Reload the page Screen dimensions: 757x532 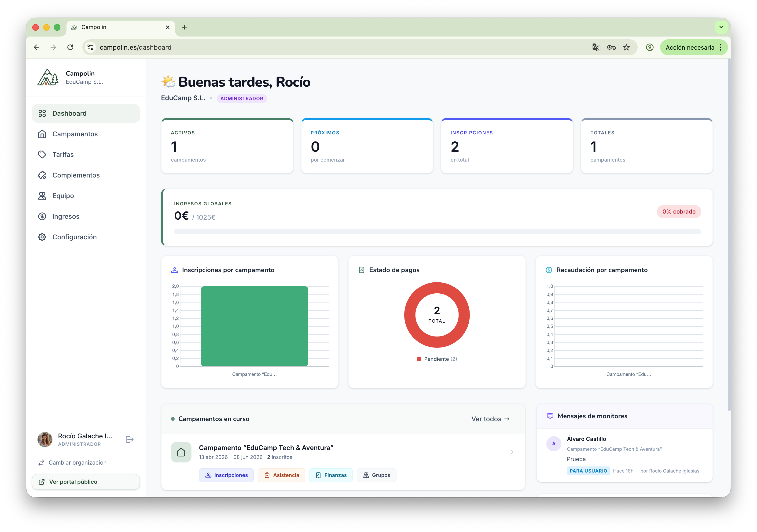[x=70, y=48]
